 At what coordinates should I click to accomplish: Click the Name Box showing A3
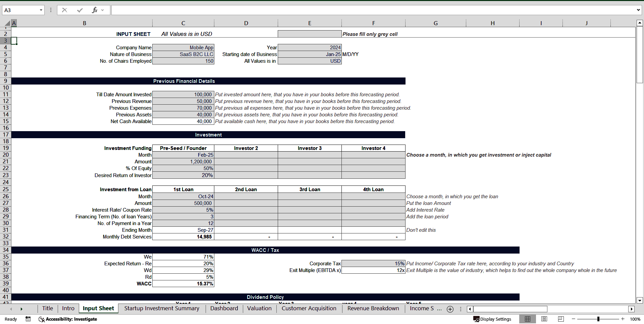click(x=20, y=10)
